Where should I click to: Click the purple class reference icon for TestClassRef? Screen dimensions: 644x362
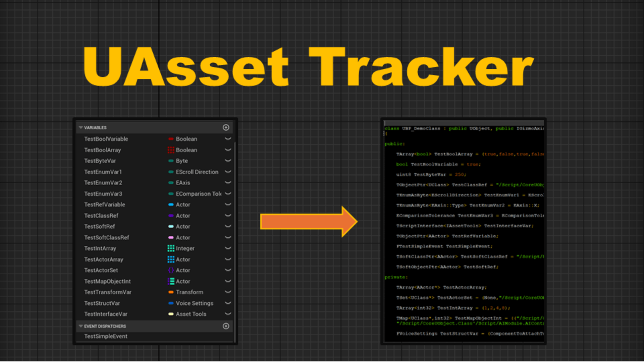point(171,216)
